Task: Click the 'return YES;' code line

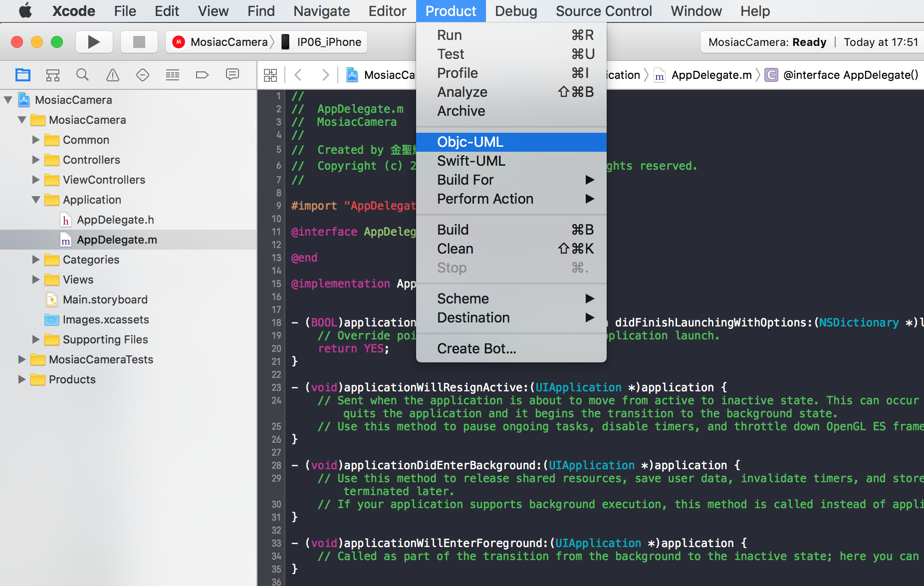Action: pyautogui.click(x=354, y=348)
